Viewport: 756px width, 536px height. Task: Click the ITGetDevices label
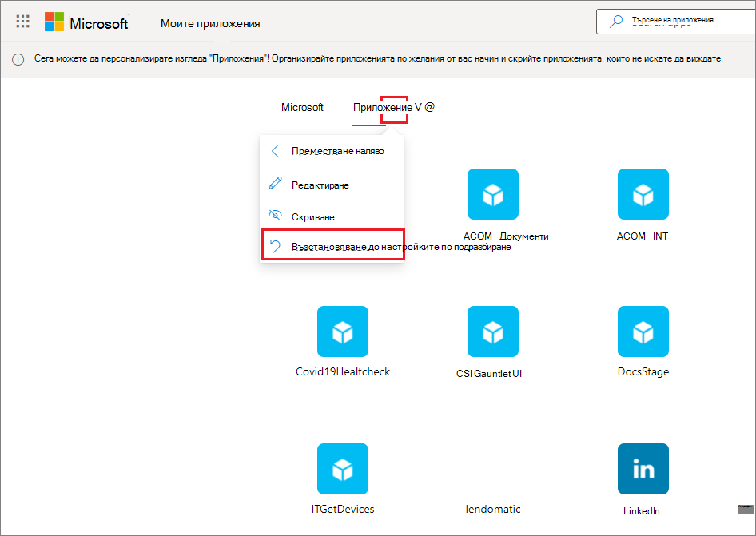[343, 509]
